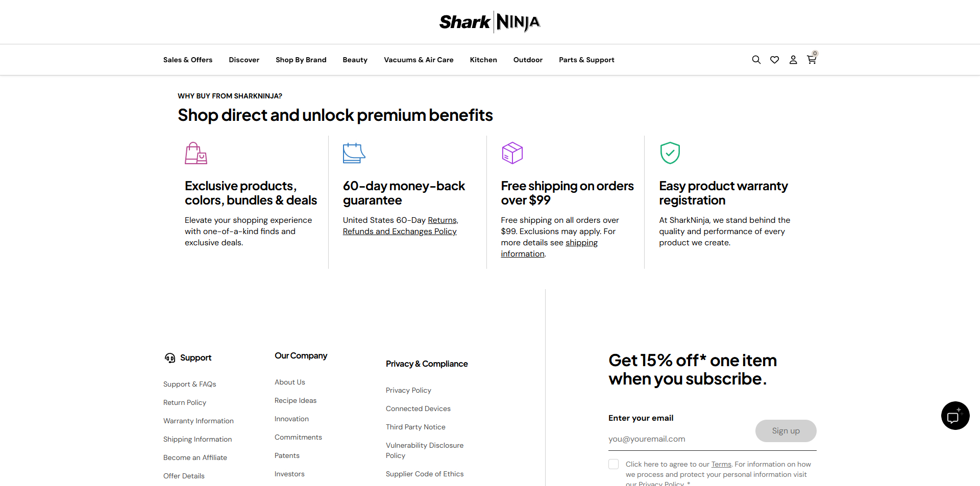Click the SharkNinja logo
980x486 pixels.
pyautogui.click(x=490, y=22)
